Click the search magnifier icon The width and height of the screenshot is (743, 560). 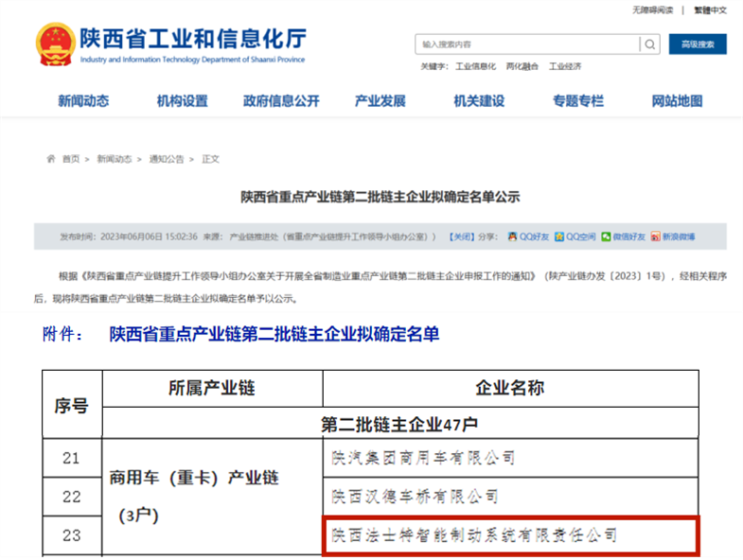[x=649, y=44]
